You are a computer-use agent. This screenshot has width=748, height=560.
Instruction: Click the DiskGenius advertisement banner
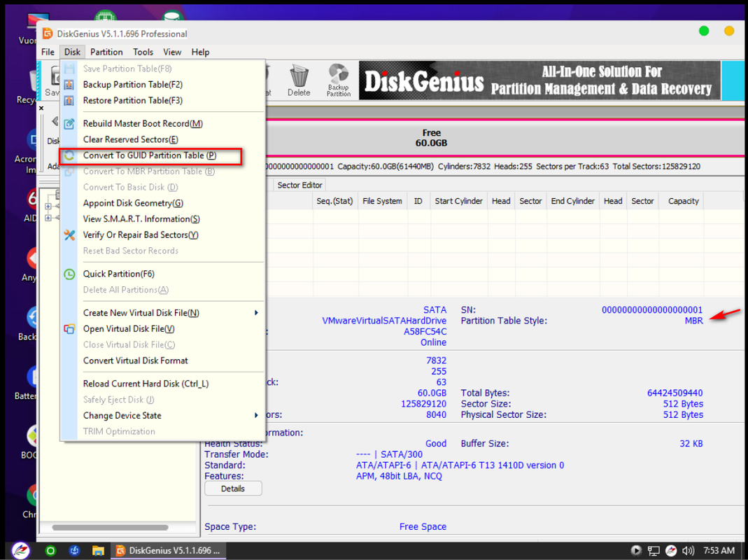tap(539, 80)
